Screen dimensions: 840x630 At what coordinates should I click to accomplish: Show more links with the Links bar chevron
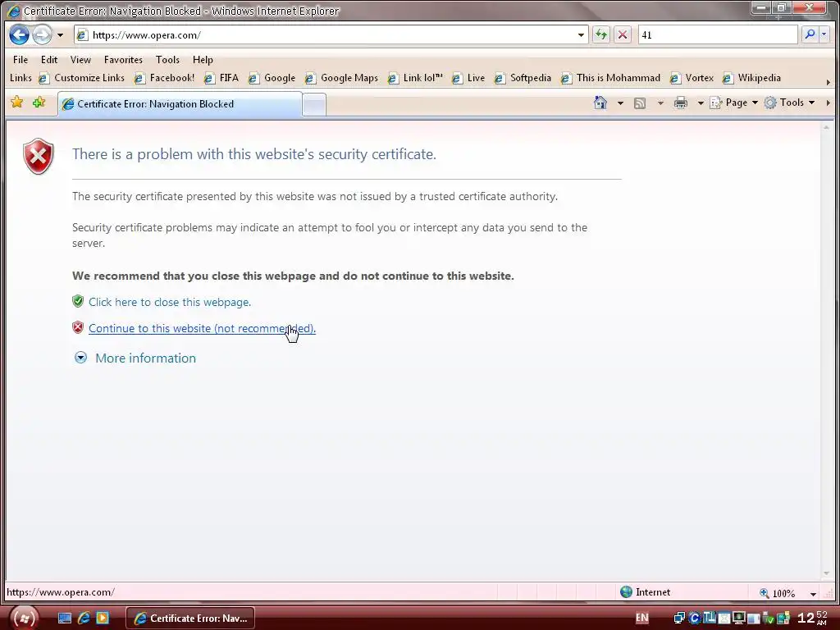(x=829, y=82)
